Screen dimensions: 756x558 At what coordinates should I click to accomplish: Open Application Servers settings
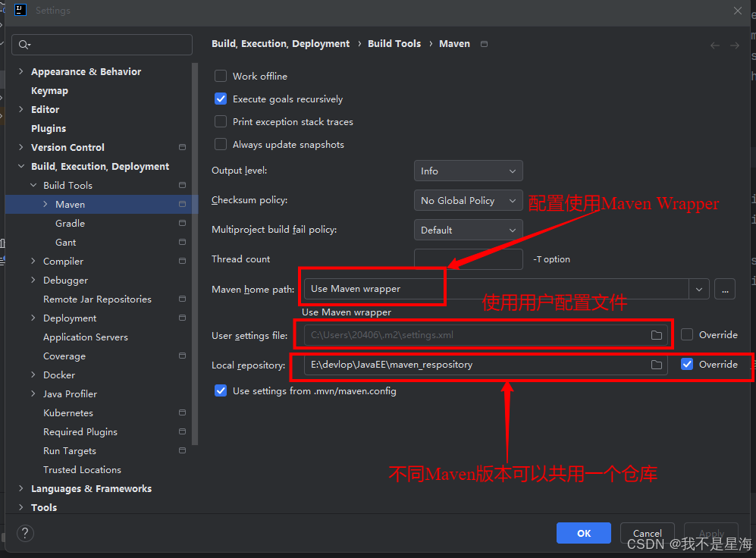click(86, 337)
